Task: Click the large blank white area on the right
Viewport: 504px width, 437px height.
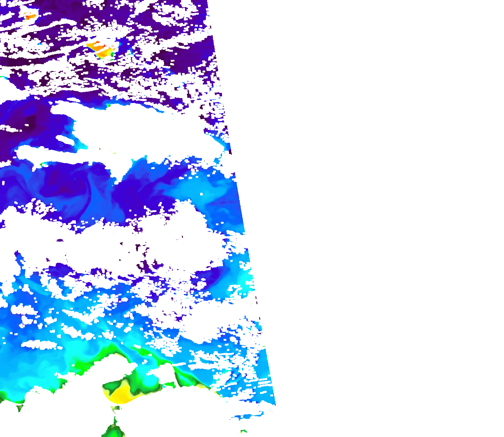Action: click(382, 214)
